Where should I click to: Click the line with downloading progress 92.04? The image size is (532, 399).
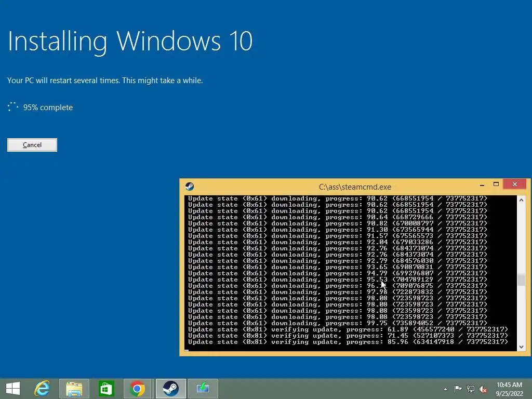pos(338,242)
